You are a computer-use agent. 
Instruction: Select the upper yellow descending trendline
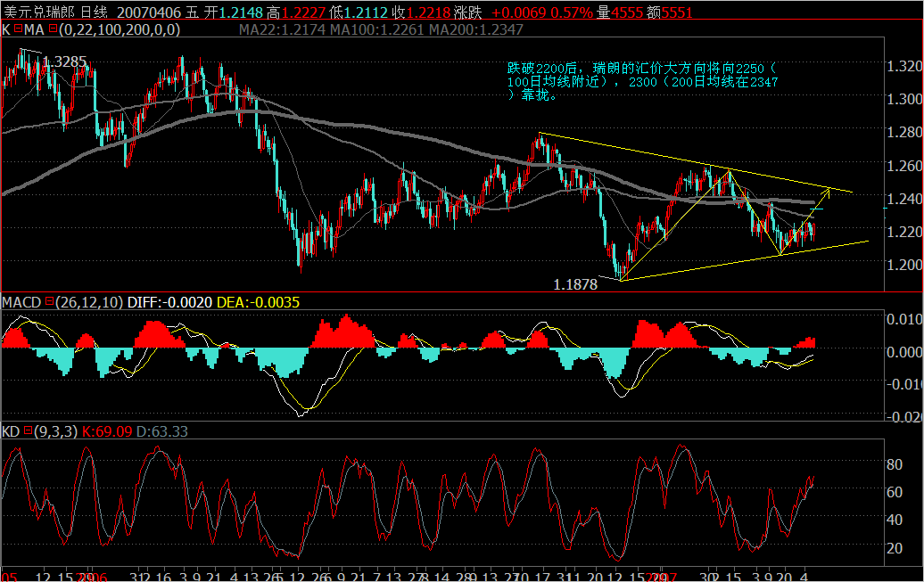point(696,162)
